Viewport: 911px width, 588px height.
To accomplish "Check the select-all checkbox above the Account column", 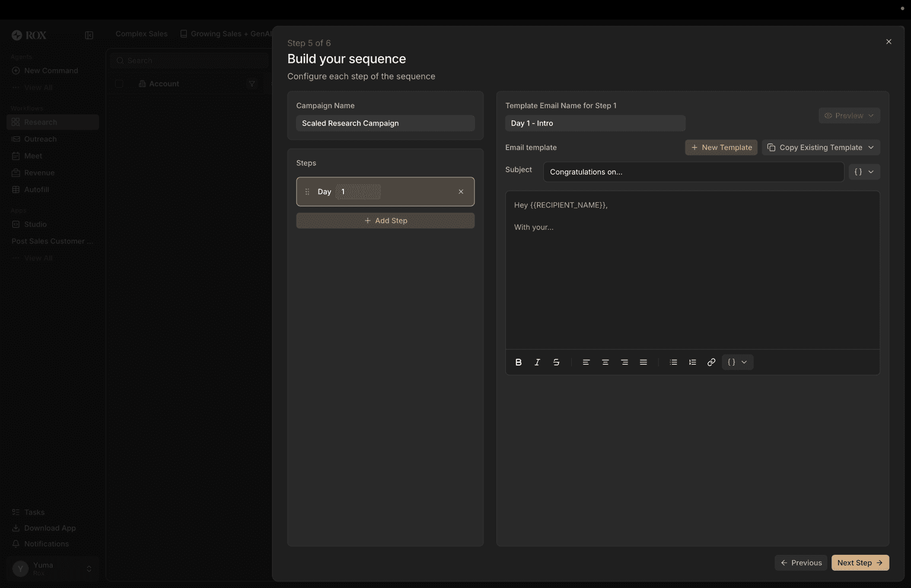I will tap(119, 84).
